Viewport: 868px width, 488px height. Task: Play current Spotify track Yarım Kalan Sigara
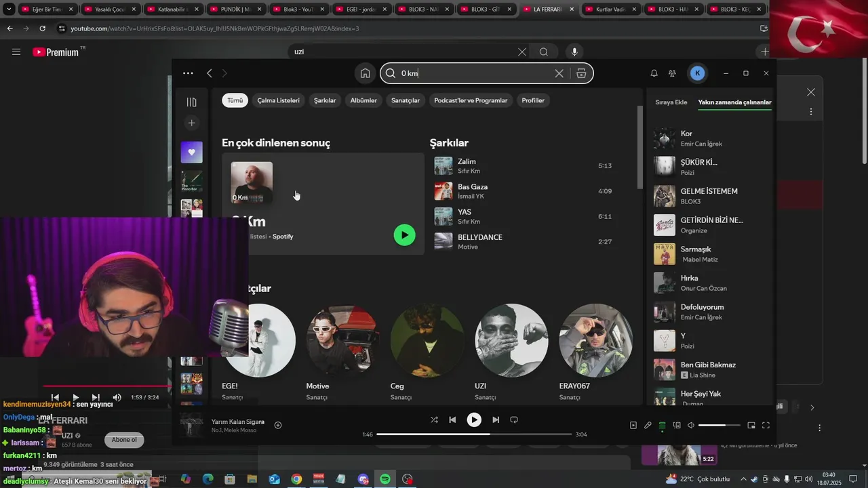pos(474,420)
